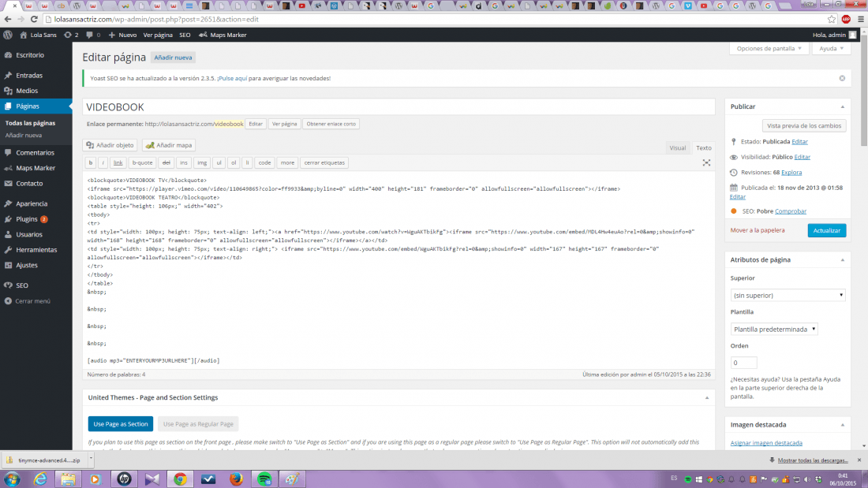Image resolution: width=868 pixels, height=488 pixels.
Task: Expand the Opciones de pantalla dropdown
Action: coord(769,49)
